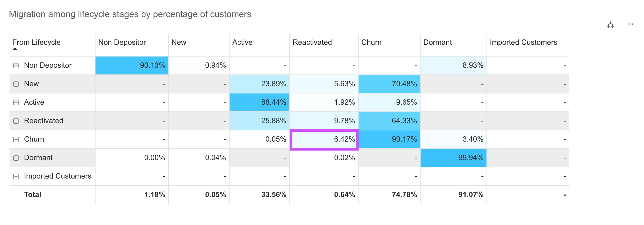Select the From Lifecycle column header

(36, 42)
